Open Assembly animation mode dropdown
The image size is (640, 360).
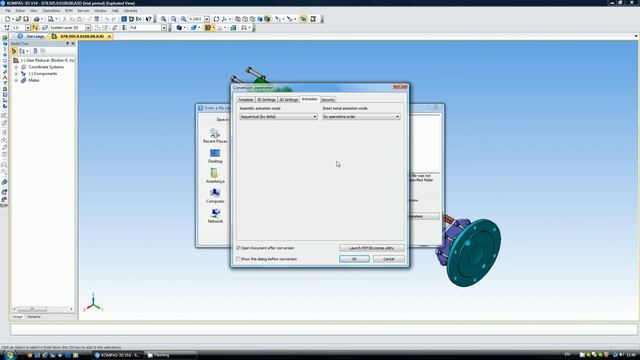[278, 117]
